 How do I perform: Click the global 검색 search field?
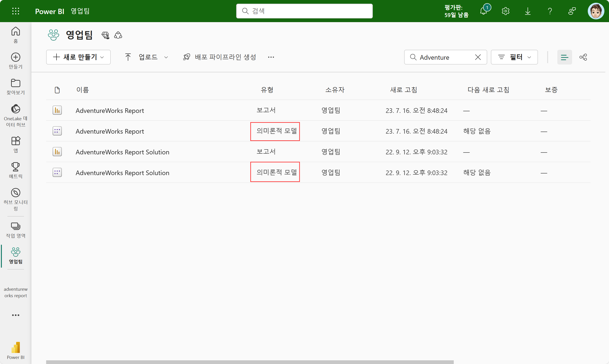[x=304, y=11]
